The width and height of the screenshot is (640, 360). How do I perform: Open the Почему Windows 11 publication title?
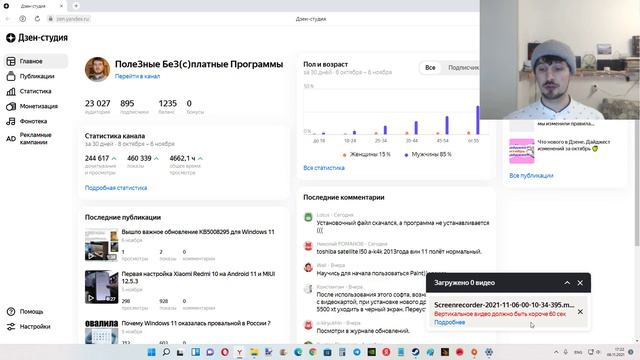pyautogui.click(x=196, y=323)
